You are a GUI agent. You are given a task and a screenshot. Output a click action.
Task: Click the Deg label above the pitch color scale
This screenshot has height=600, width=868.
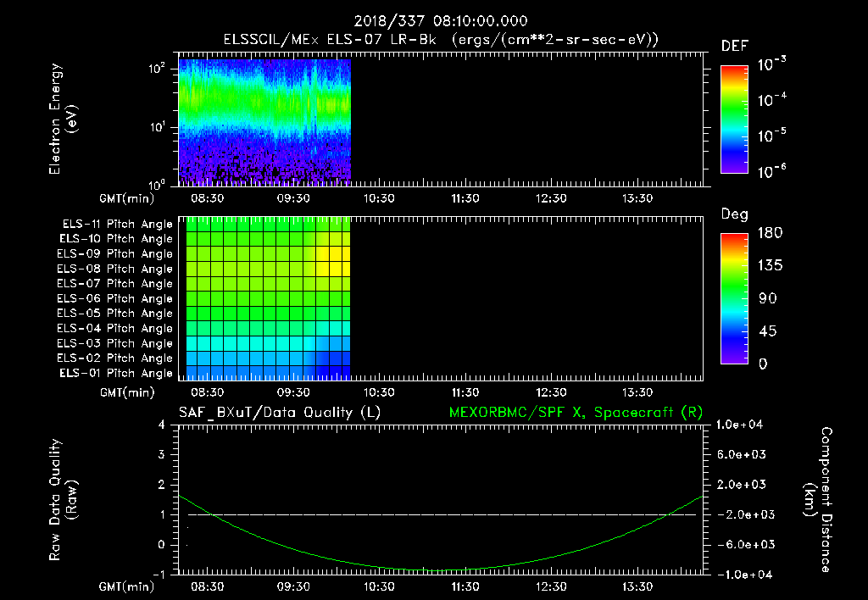735,214
